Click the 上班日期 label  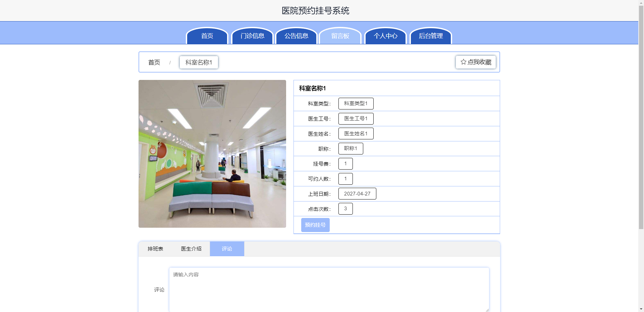(319, 194)
